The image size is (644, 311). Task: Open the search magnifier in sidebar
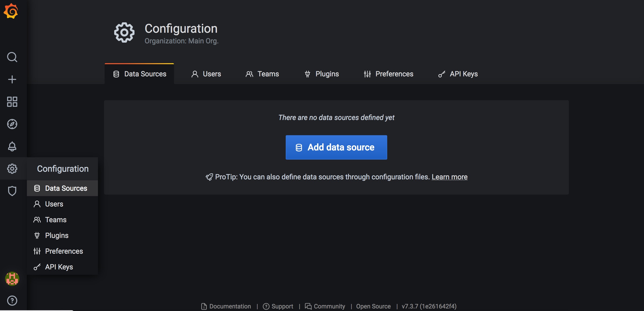tap(12, 57)
